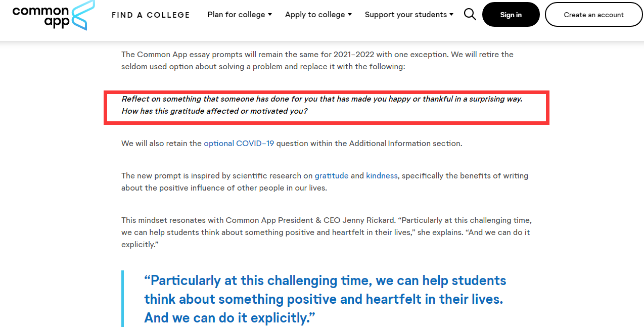The height and width of the screenshot is (327, 644).
Task: Follow the gratitude research link
Action: [x=332, y=176]
